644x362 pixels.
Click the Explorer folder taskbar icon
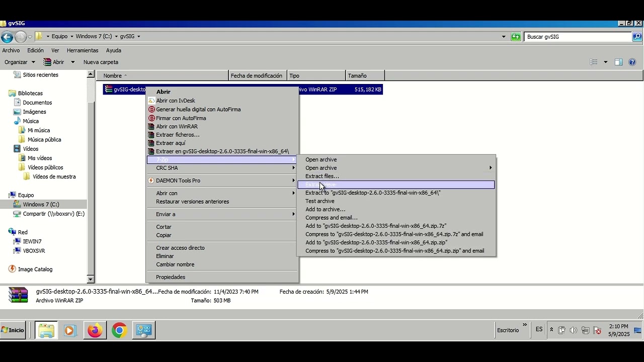[46, 330]
